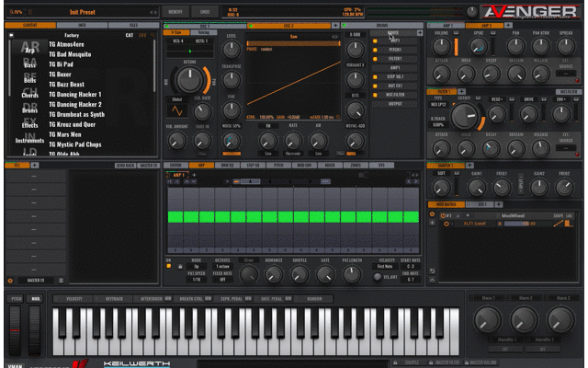Image resolution: width=588 pixels, height=368 pixels.
Task: Open the arp Mode dropdown showing Up
Action: [196, 266]
